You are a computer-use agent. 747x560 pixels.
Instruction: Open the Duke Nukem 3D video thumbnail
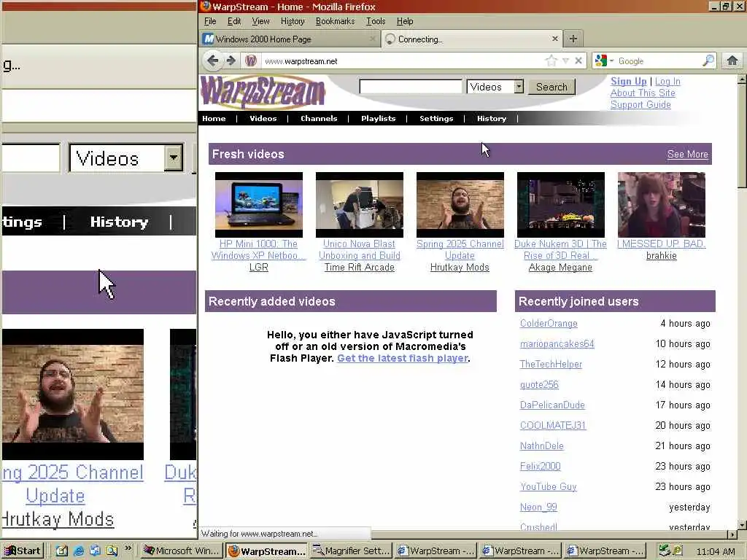point(561,205)
